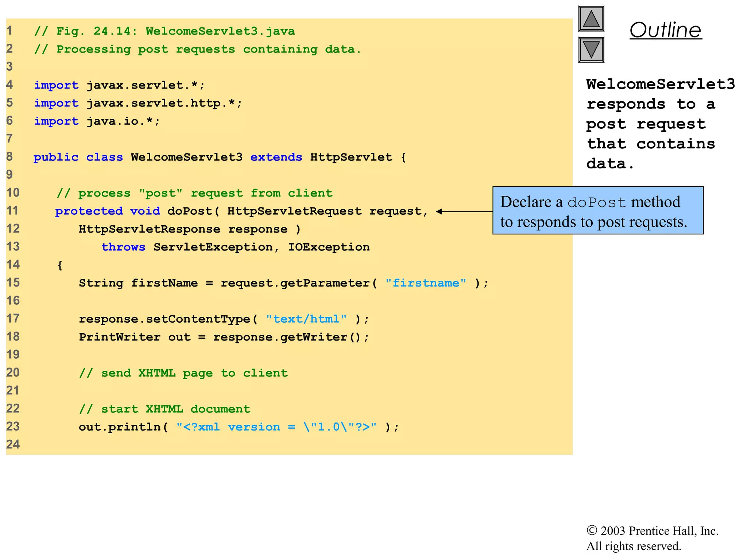Click the opening brace on line 14
747x560 pixels.
point(60,265)
